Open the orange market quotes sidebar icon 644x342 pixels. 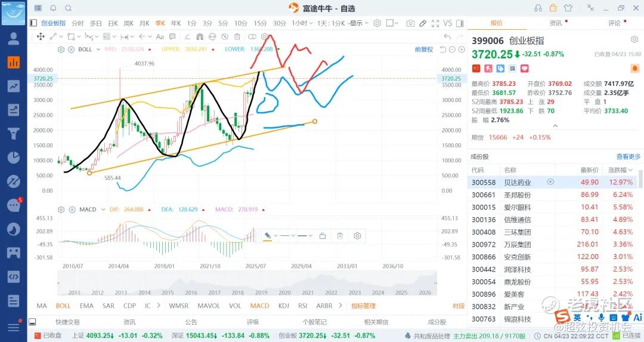click(x=14, y=63)
